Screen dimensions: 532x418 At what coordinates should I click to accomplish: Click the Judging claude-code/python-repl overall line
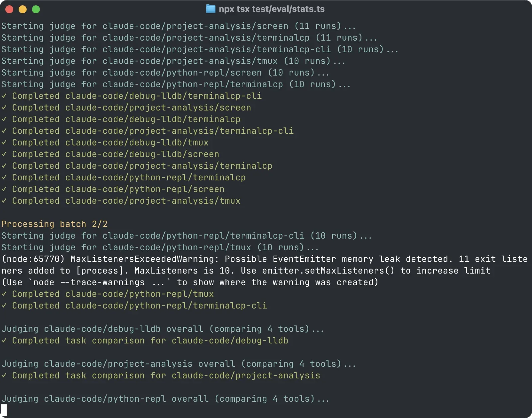click(165, 399)
